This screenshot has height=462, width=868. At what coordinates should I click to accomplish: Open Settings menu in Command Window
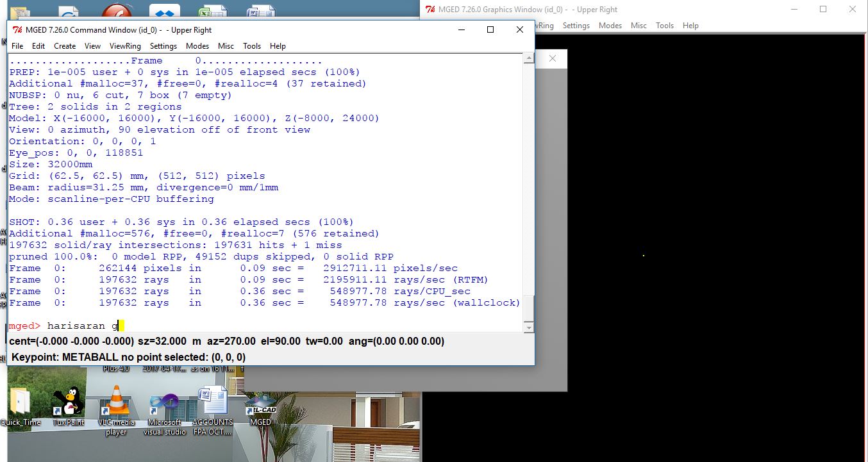163,46
